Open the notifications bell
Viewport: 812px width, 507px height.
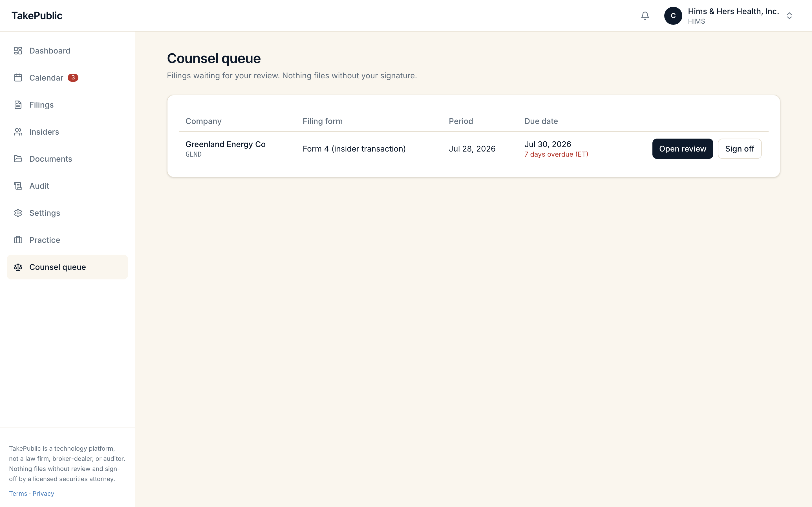click(645, 16)
